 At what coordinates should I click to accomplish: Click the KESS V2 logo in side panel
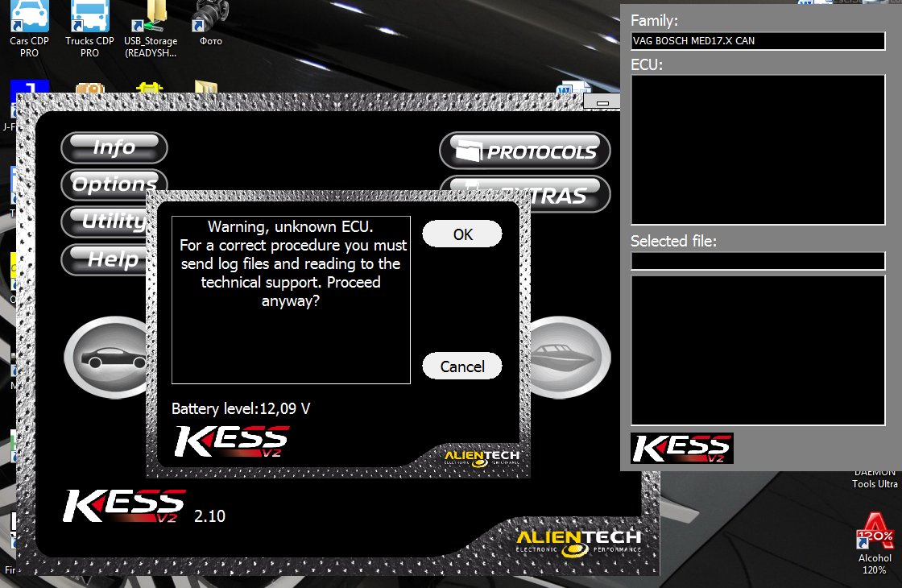click(681, 448)
